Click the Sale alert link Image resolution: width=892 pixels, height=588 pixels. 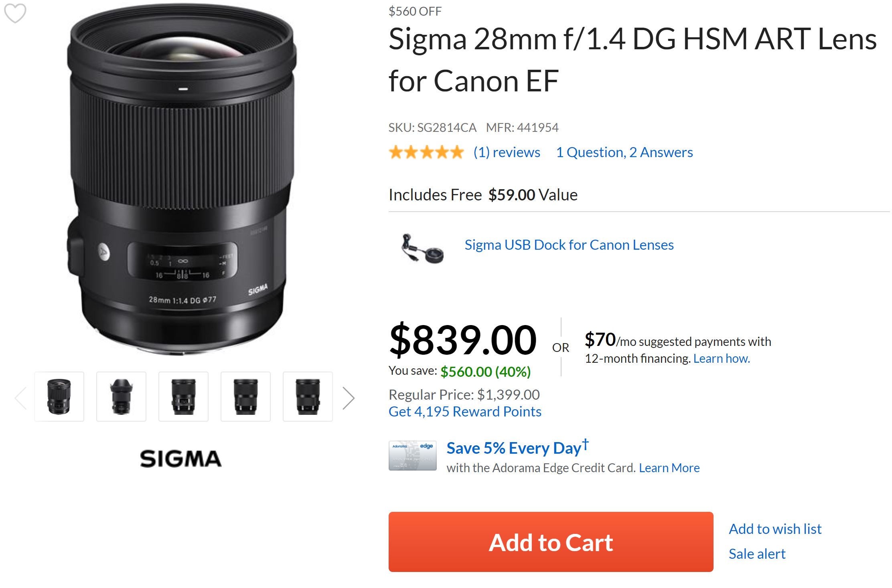(757, 554)
